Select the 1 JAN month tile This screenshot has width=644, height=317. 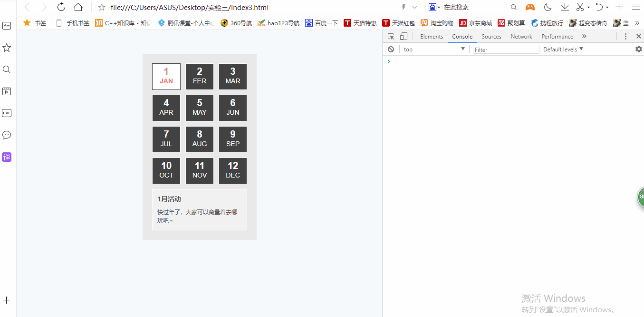(x=166, y=77)
